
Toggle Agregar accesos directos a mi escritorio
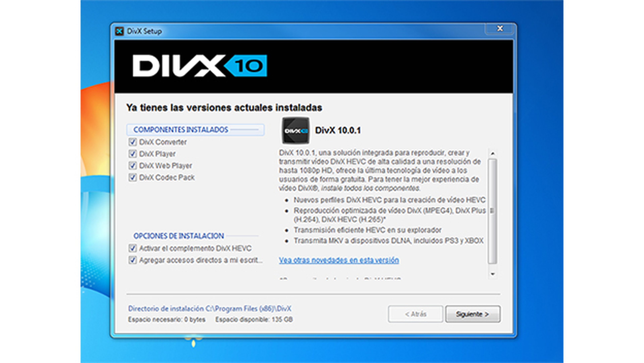[132, 260]
